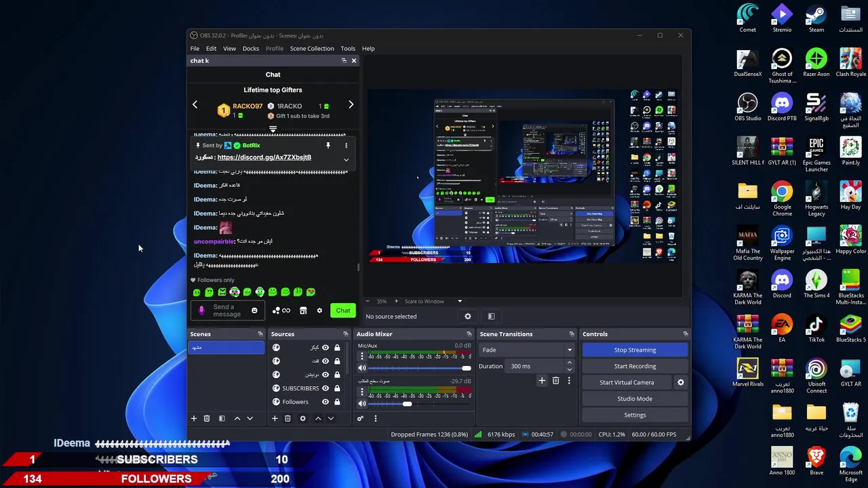
Task: Remove the selected scene with trash icon
Action: [207, 418]
